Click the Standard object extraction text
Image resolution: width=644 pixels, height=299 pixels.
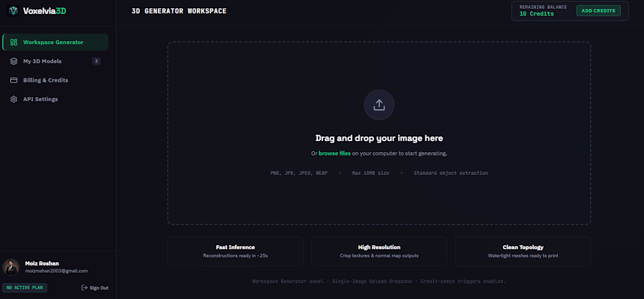pos(451,173)
